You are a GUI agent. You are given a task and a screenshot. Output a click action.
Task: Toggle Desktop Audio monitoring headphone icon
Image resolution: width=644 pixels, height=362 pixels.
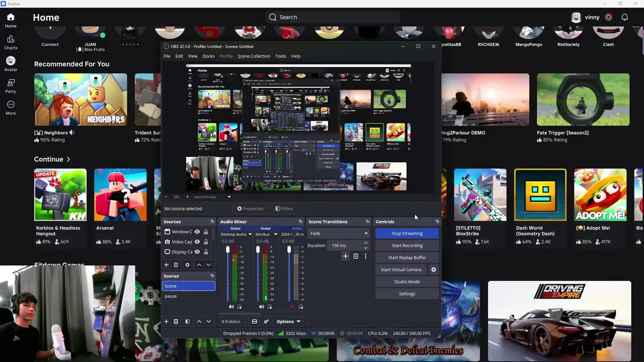tap(239, 307)
